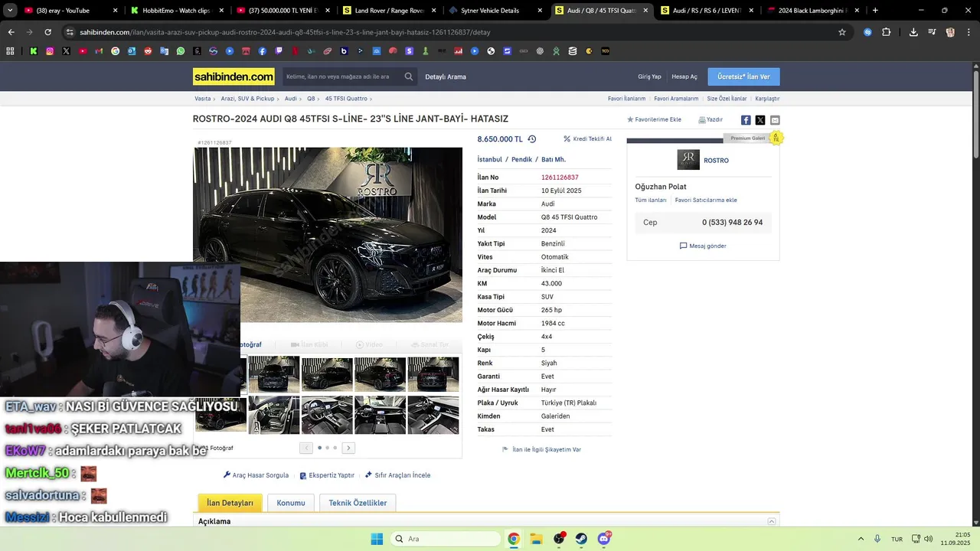The height and width of the screenshot is (551, 980).
Task: Click Kredi Teklifi Al
Action: point(588,139)
